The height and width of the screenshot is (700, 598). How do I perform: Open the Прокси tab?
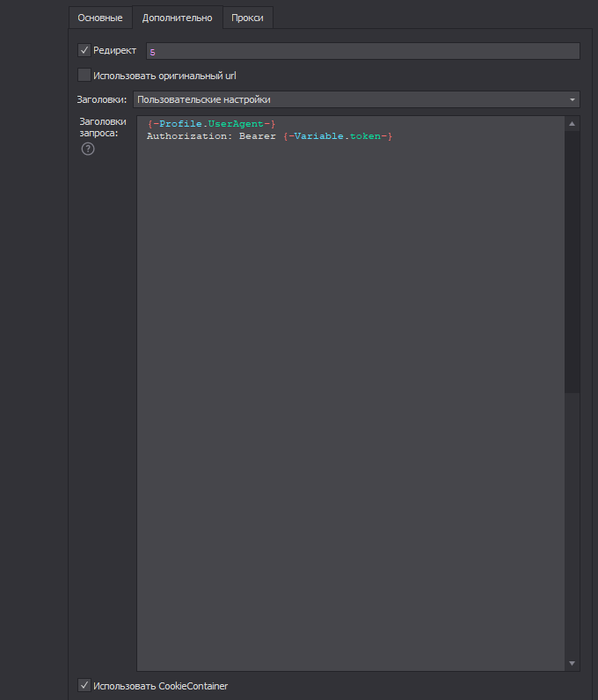point(247,18)
